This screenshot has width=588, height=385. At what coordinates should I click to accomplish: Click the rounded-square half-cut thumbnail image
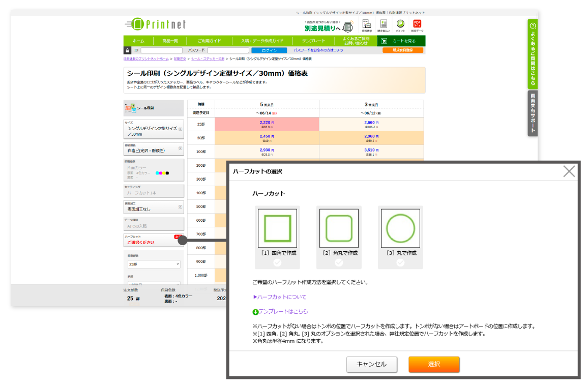click(x=339, y=228)
